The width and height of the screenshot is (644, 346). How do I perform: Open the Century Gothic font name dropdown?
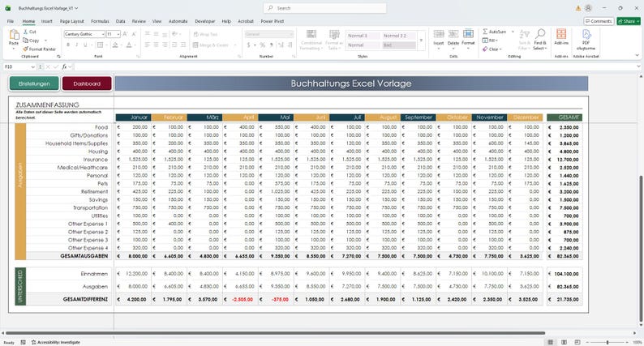coord(103,34)
